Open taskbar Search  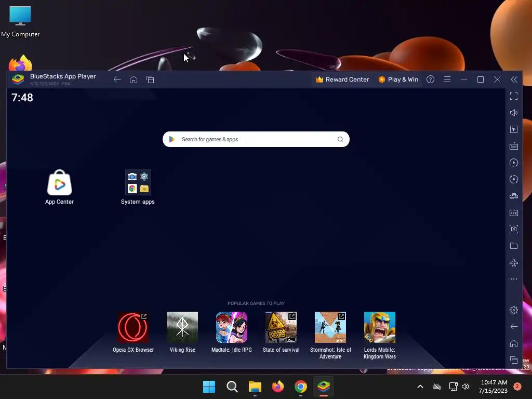coord(232,387)
